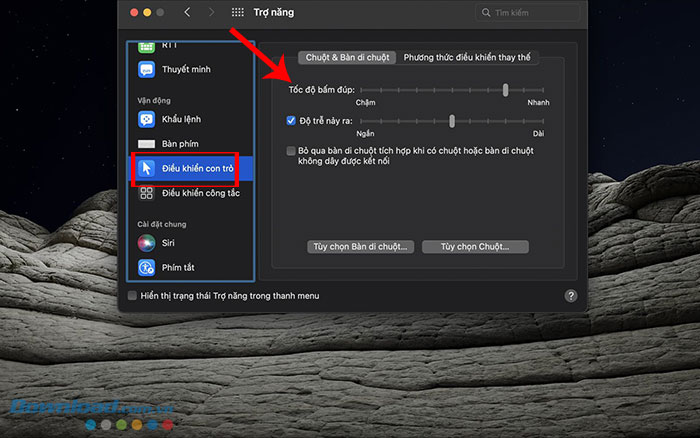700x438 pixels.
Task: Click the help question mark button
Action: 571,296
